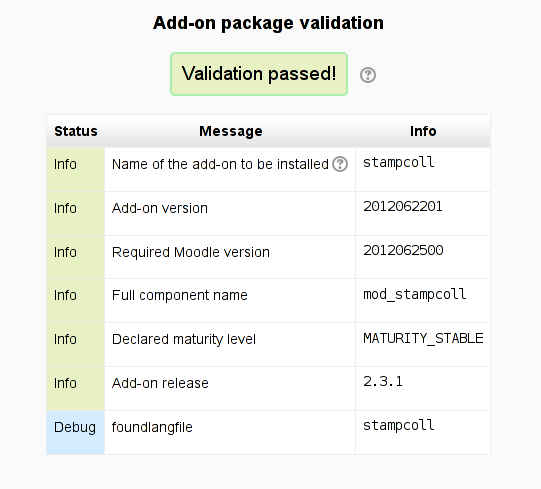This screenshot has height=489, width=541.
Task: Open help icon for add-on name
Action: click(x=340, y=164)
